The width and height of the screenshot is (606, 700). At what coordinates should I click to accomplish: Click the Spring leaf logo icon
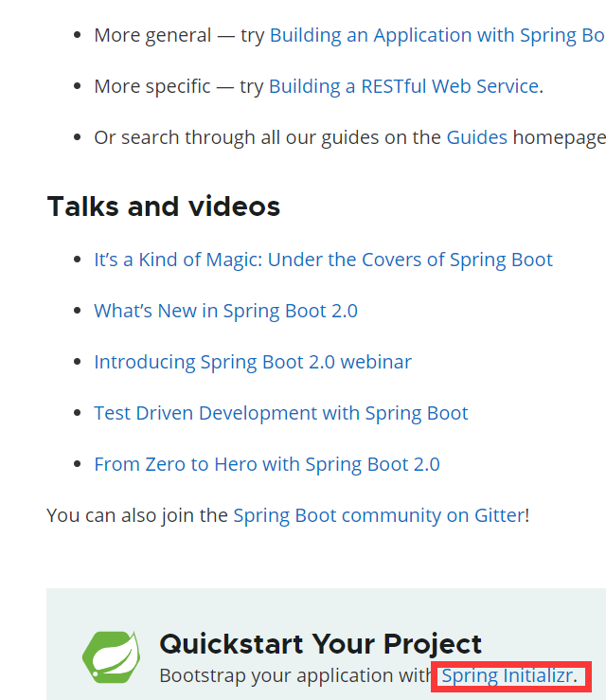111,656
